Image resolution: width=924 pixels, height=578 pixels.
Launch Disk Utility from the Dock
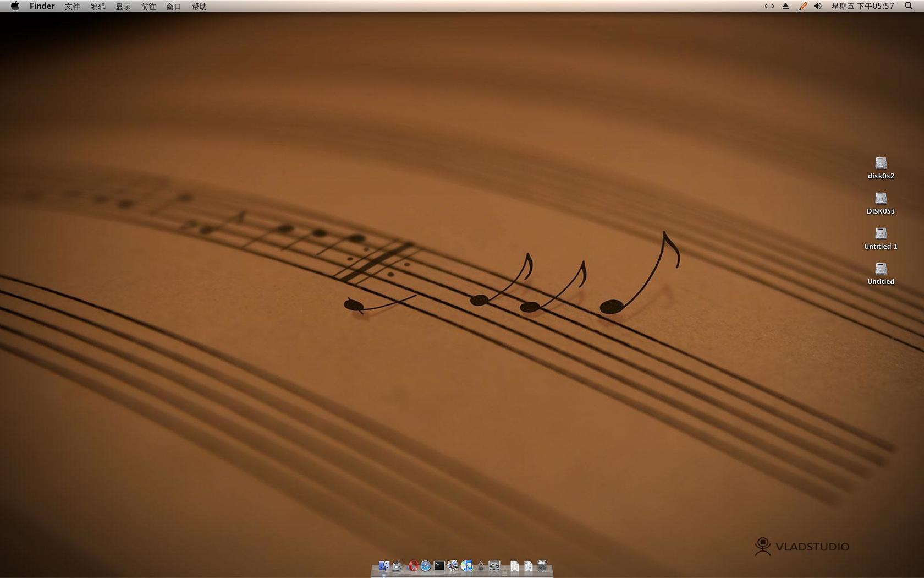pyautogui.click(x=398, y=566)
